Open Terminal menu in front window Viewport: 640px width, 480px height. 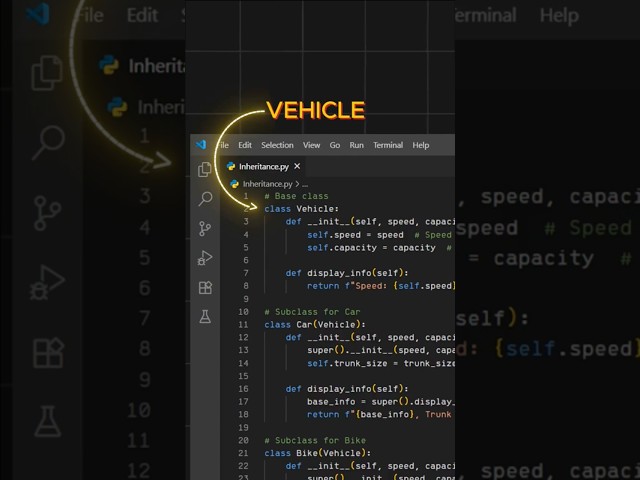(x=388, y=145)
